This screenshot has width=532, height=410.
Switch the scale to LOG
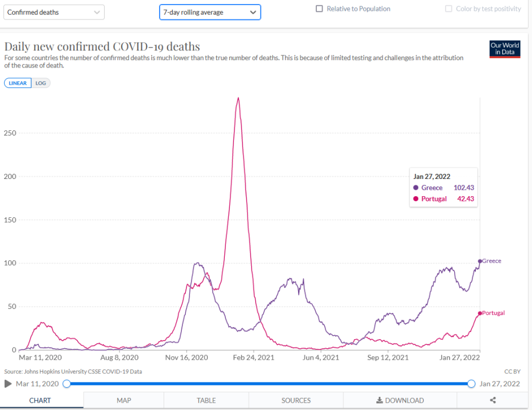pos(41,83)
